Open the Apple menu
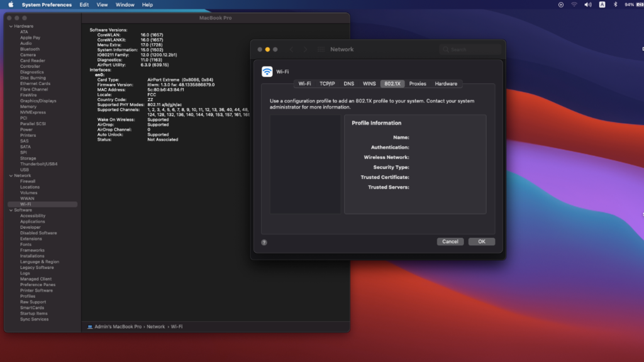Screen dimensions: 644x362 pyautogui.click(x=11, y=4)
